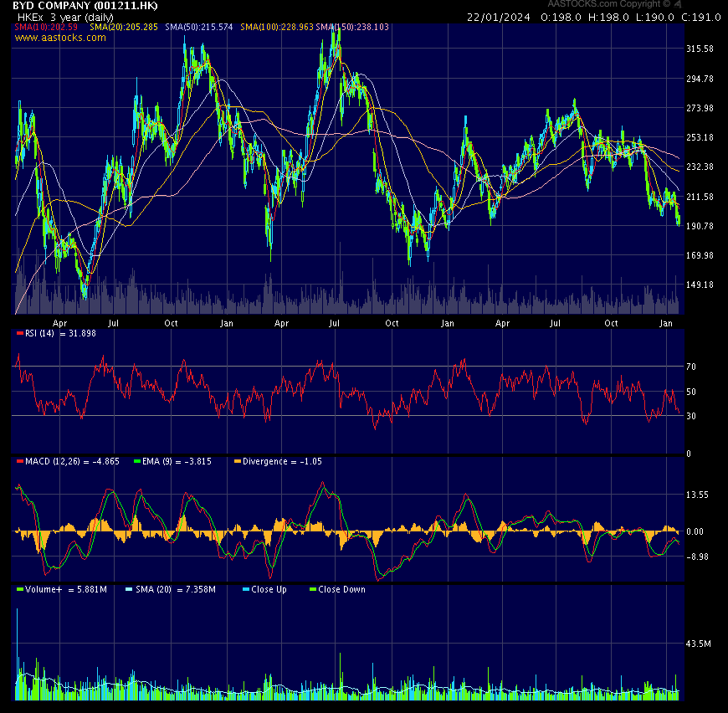This screenshot has height=713, width=728.
Task: Click the low price L:190.0
Action: [654, 18]
